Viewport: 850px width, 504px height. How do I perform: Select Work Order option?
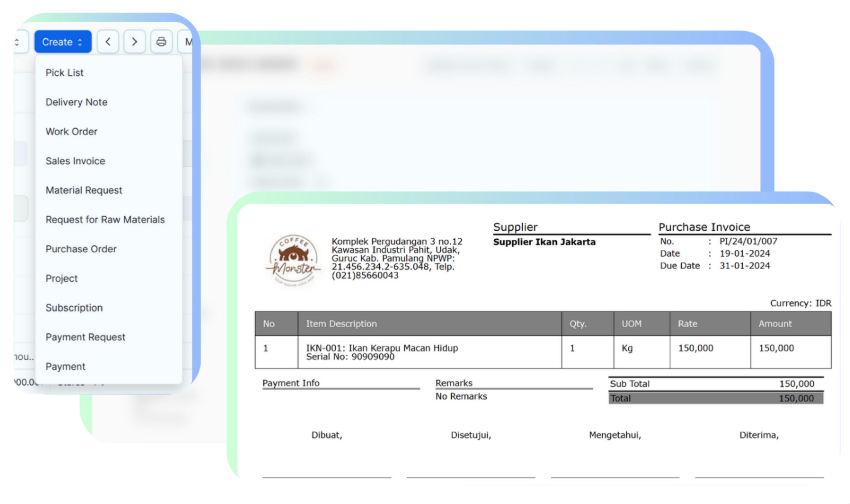tap(71, 131)
